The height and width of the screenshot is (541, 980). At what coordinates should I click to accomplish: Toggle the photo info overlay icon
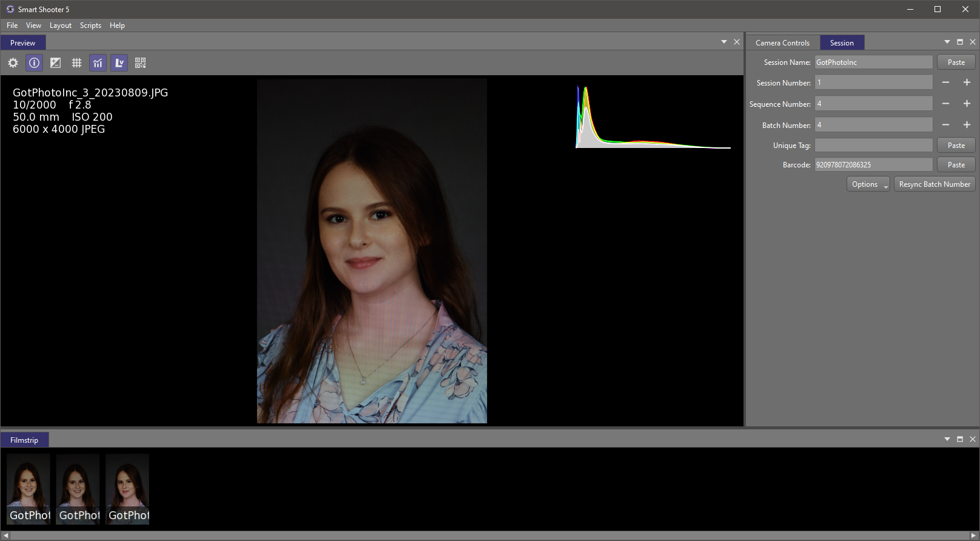tap(35, 63)
